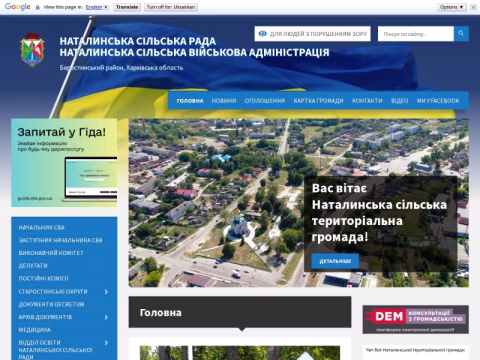Open the ВІДЕО menu item
Screen dimensions: 480x360
pos(399,101)
